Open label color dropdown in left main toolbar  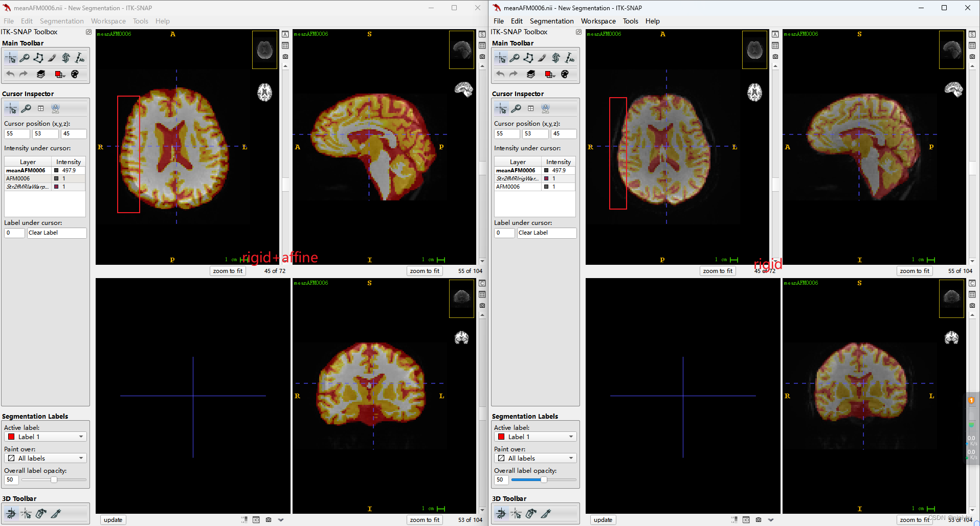coord(60,74)
